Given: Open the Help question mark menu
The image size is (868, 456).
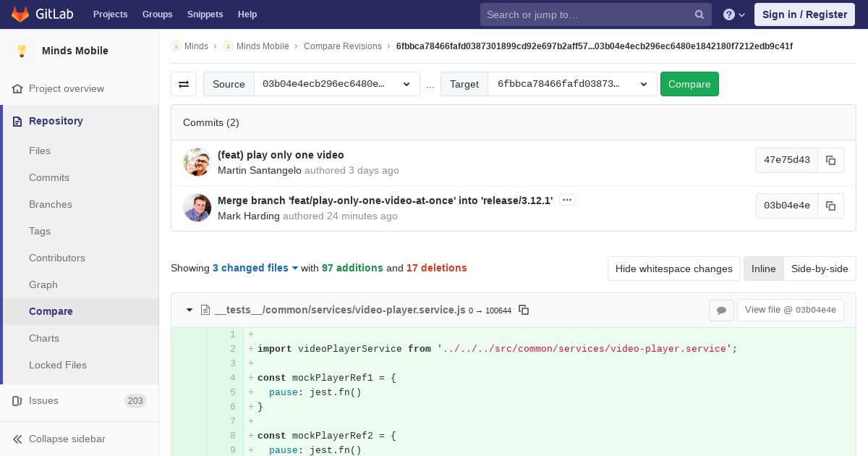Looking at the screenshot, I should (734, 14).
